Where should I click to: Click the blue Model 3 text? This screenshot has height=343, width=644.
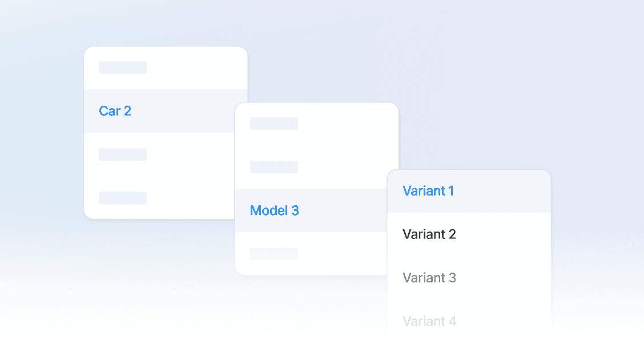coord(275,210)
